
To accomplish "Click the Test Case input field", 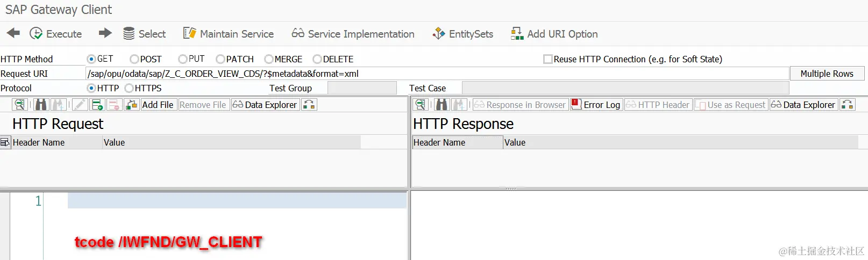I will point(625,88).
